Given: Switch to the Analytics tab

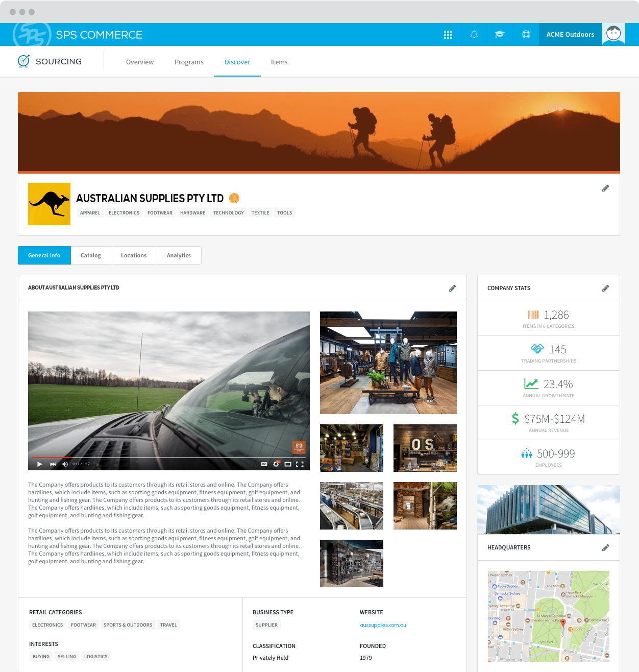Looking at the screenshot, I should tap(179, 255).
